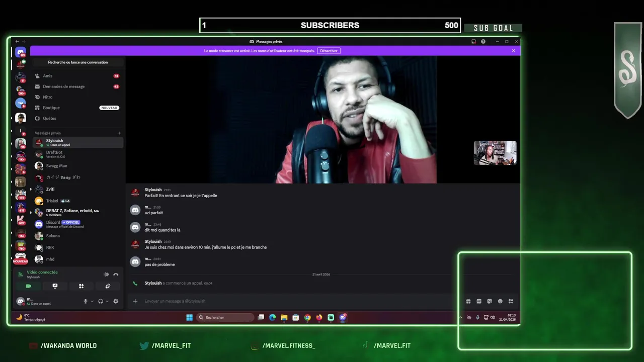Open Windows Start menu
The height and width of the screenshot is (362, 644).
[x=189, y=317]
